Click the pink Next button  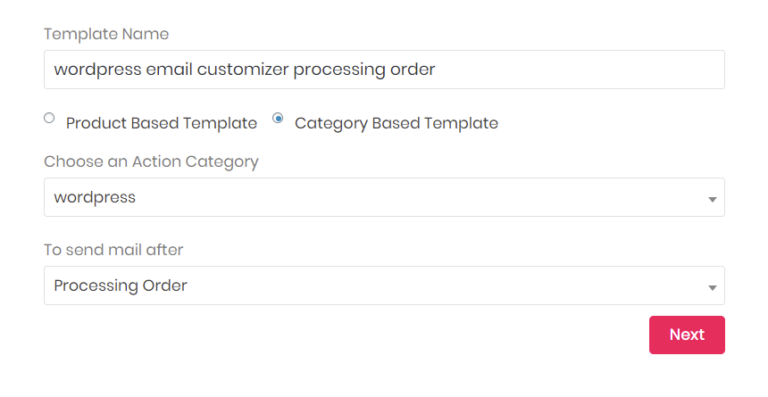pos(687,335)
